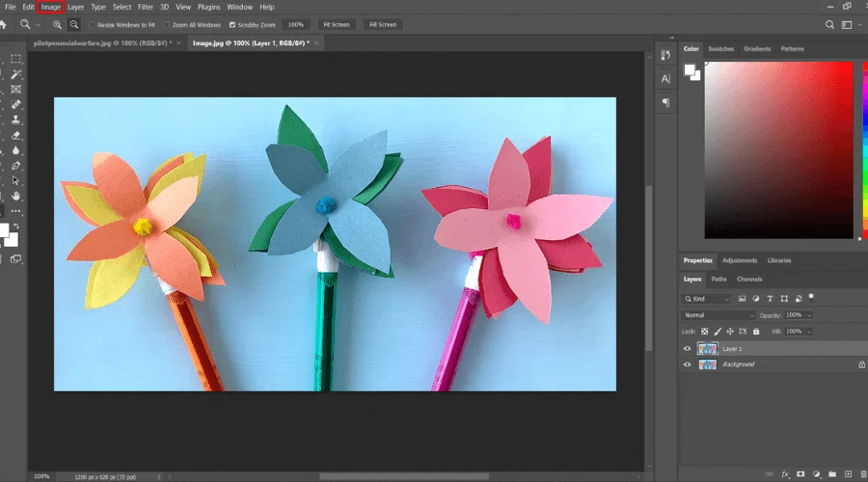This screenshot has height=482, width=868.
Task: Filter layers by pixel layers icon
Action: click(x=742, y=298)
